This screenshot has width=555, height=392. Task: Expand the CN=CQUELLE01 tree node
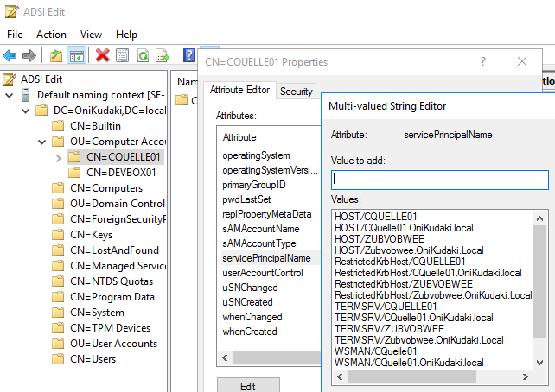point(57,157)
